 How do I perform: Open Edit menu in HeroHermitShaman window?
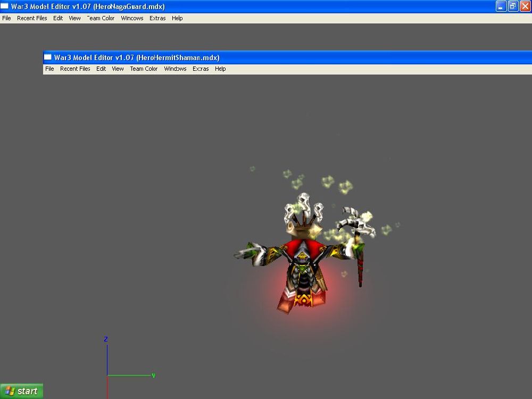(101, 69)
